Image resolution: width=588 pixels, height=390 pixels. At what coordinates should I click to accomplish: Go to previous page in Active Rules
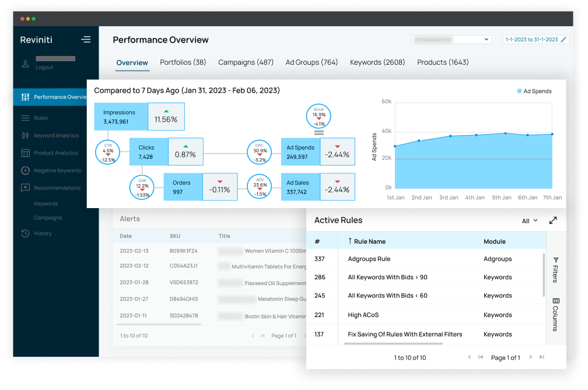(x=469, y=357)
